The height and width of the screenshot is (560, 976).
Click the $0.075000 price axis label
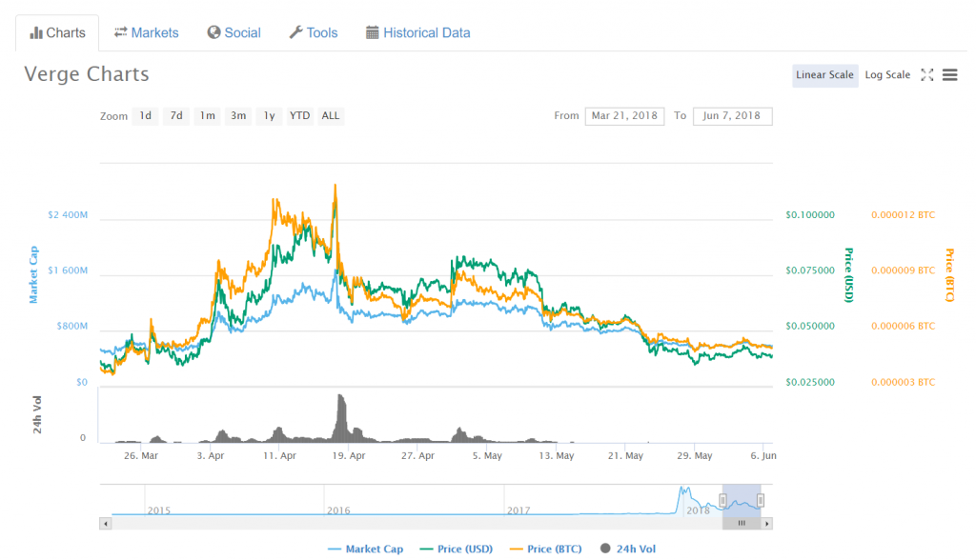pos(810,270)
